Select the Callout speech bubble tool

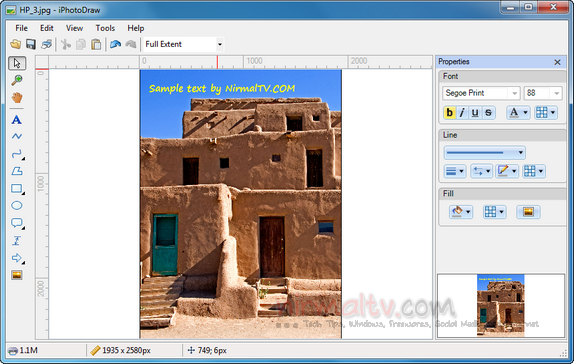tap(17, 223)
